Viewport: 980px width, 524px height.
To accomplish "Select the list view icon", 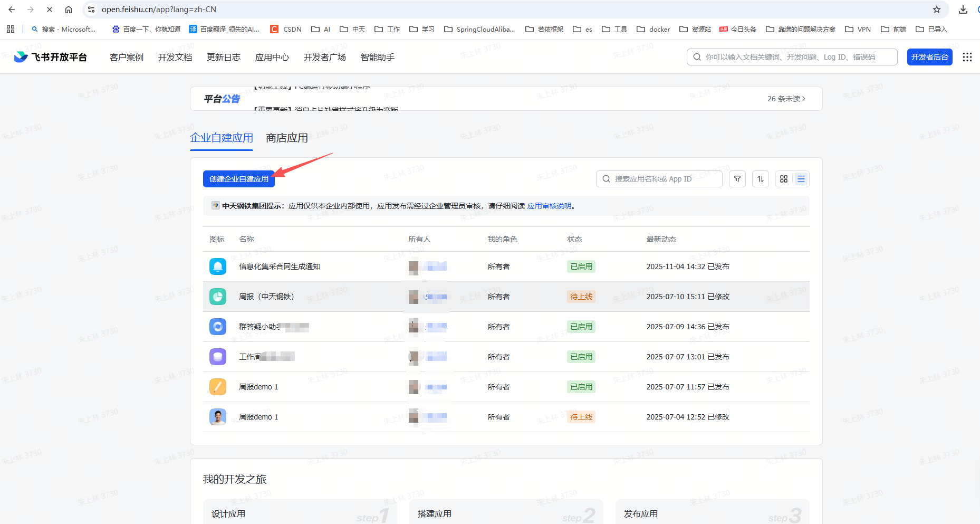I will point(801,178).
